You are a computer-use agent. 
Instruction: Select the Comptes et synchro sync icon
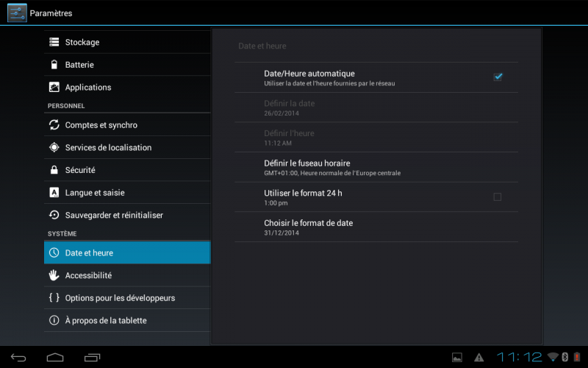pos(54,125)
